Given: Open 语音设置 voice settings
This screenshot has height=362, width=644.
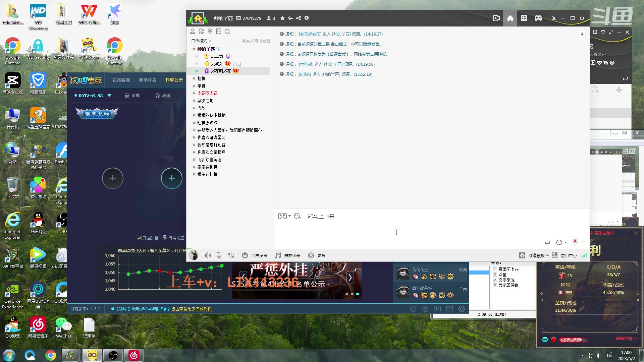Looking at the screenshot, I should [x=173, y=238].
